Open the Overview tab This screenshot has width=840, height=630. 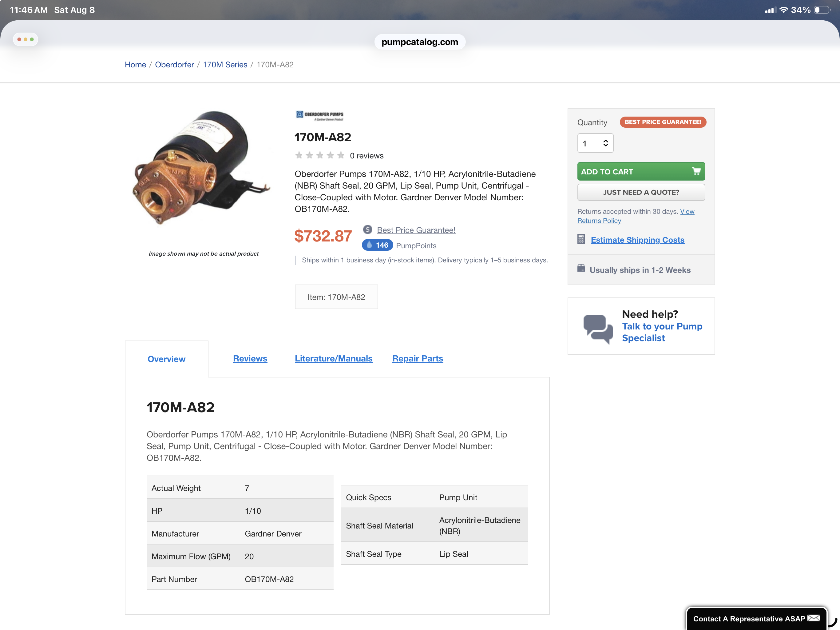click(x=166, y=359)
